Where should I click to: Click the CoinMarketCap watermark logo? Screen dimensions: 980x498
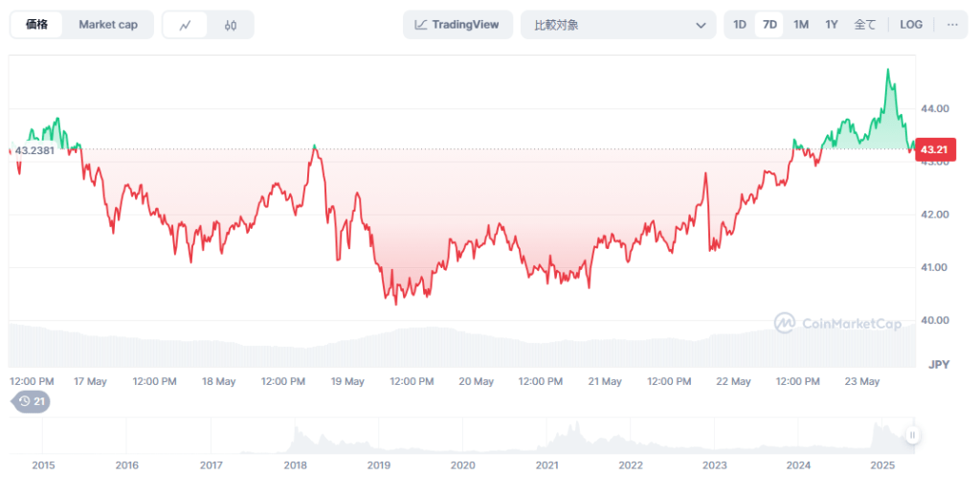[x=837, y=324]
